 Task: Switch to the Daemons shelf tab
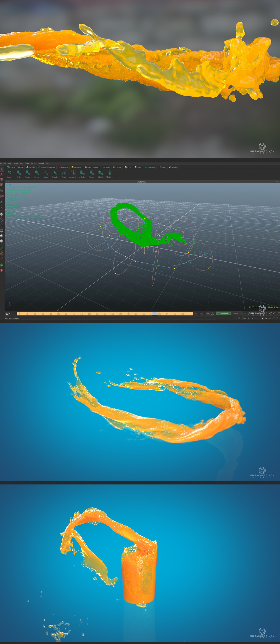63,167
